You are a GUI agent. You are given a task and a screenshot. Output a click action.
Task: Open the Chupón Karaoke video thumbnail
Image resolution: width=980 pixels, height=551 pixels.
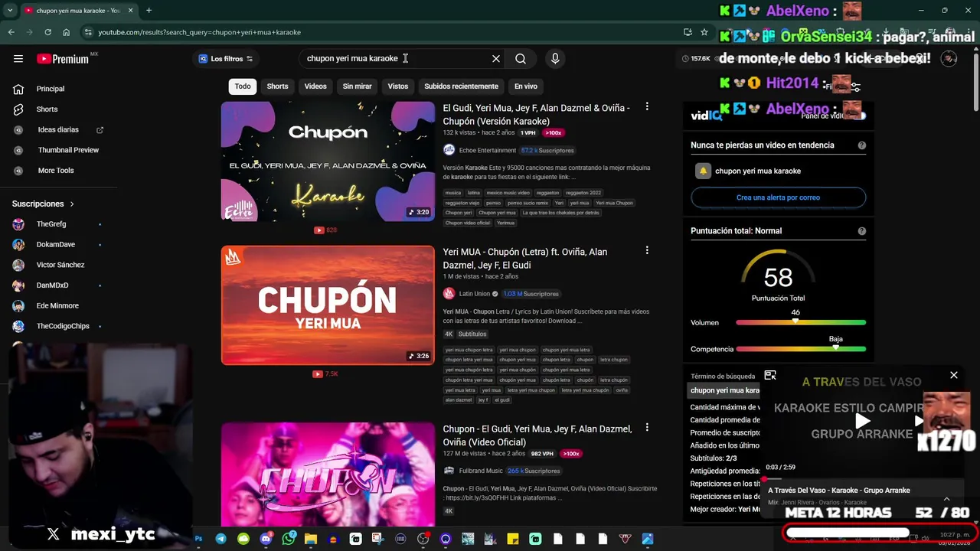328,161
